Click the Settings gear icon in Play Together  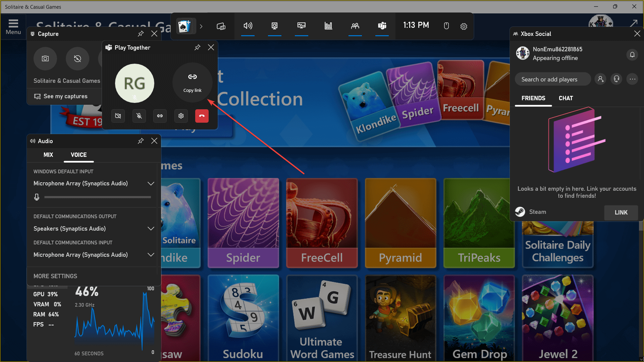(181, 116)
